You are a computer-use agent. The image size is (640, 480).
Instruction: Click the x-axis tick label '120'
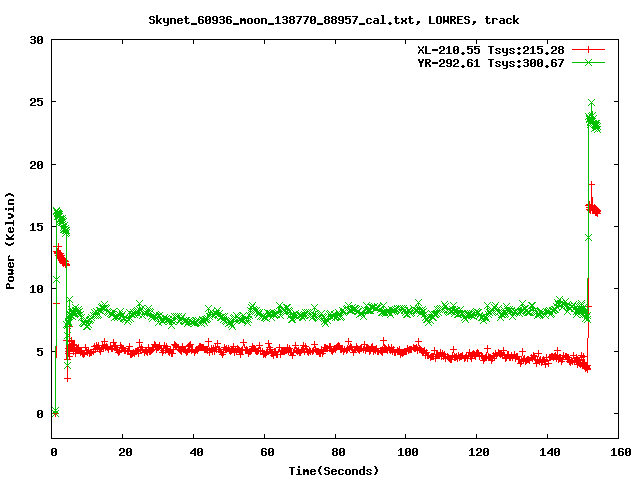(x=479, y=452)
